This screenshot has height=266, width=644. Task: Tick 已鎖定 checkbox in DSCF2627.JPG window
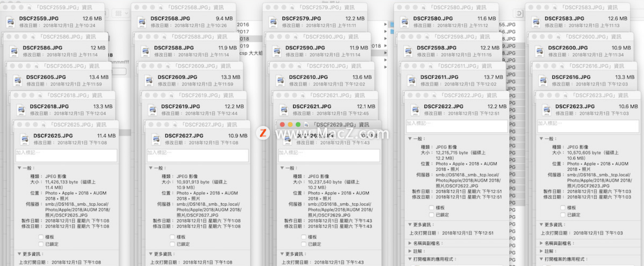172,244
